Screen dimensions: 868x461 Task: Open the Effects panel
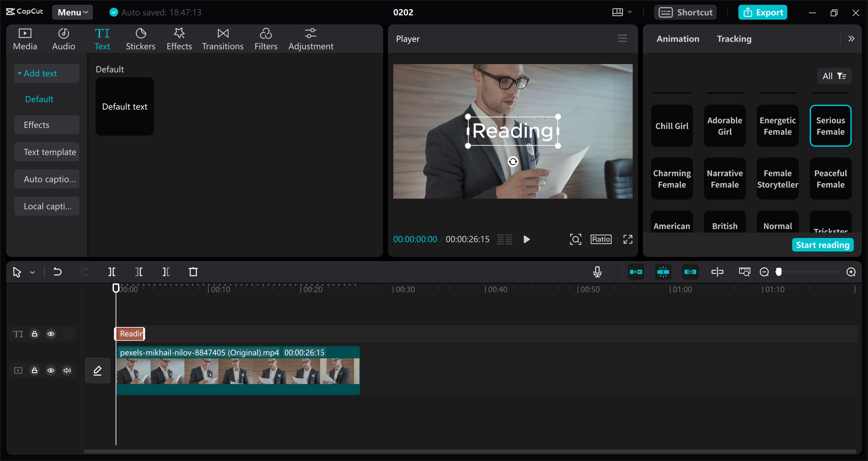tap(178, 38)
